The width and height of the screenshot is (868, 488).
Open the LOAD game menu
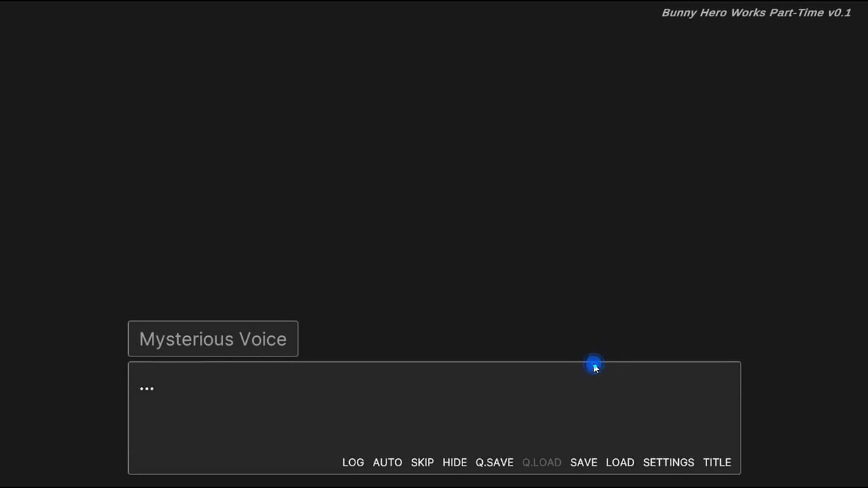pos(620,462)
